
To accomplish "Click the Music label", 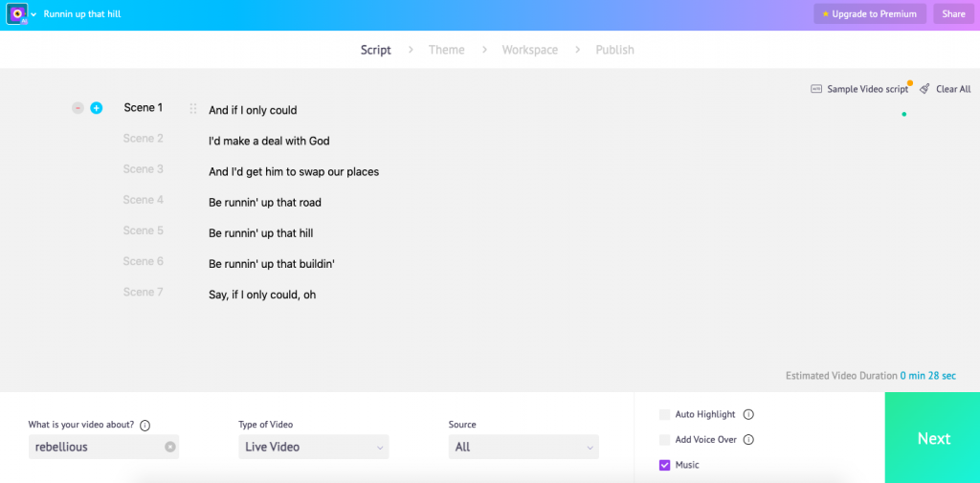I will (x=687, y=465).
